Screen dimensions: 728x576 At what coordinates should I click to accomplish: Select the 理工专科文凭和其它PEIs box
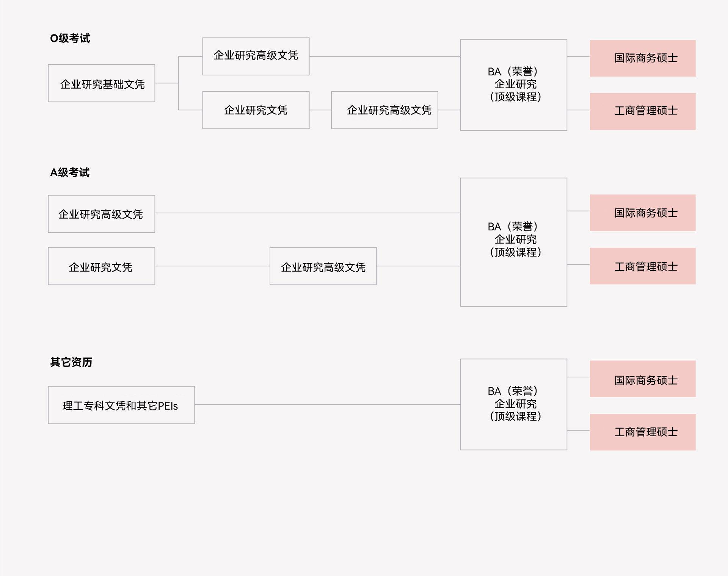121,405
